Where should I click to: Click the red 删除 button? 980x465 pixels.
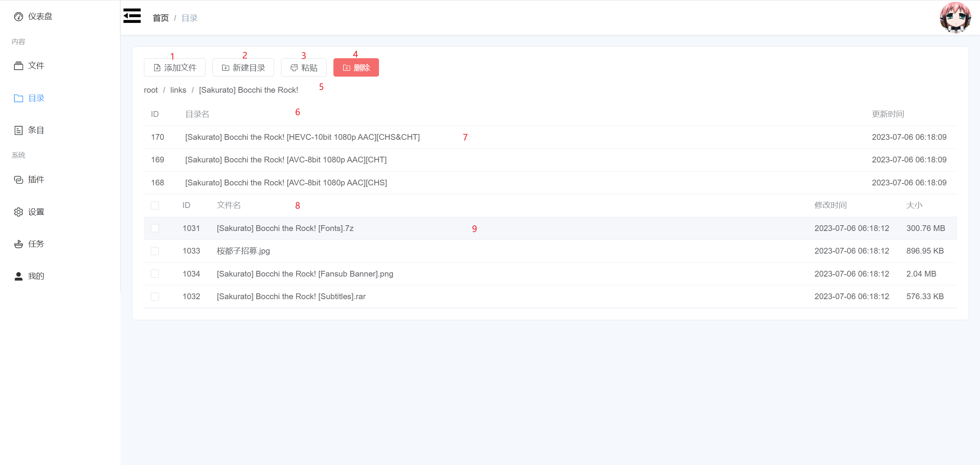[356, 67]
